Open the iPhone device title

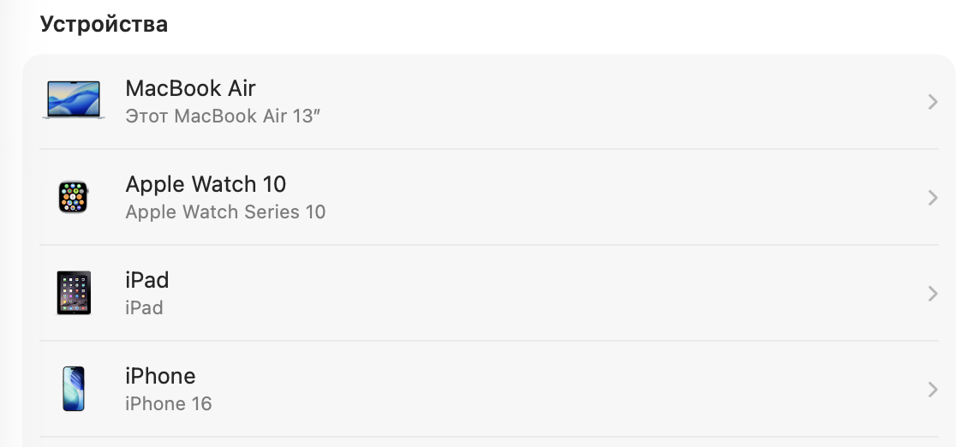pyautogui.click(x=160, y=376)
